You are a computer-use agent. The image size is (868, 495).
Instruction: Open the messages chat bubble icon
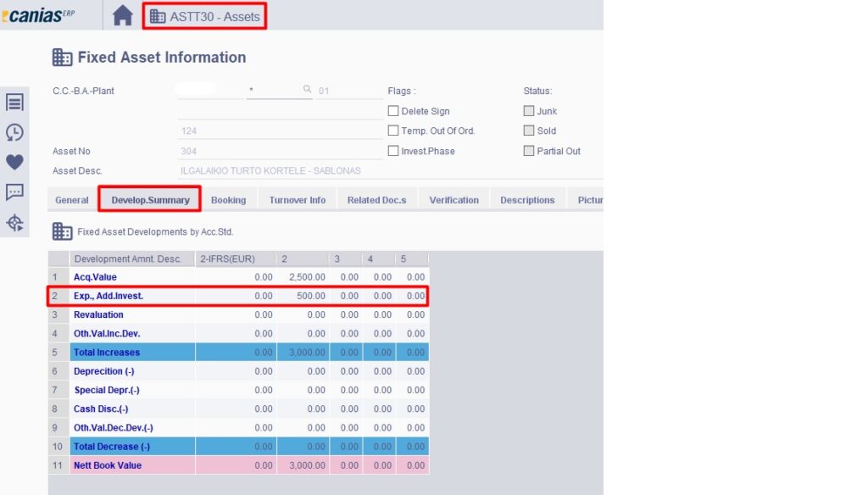click(14, 192)
